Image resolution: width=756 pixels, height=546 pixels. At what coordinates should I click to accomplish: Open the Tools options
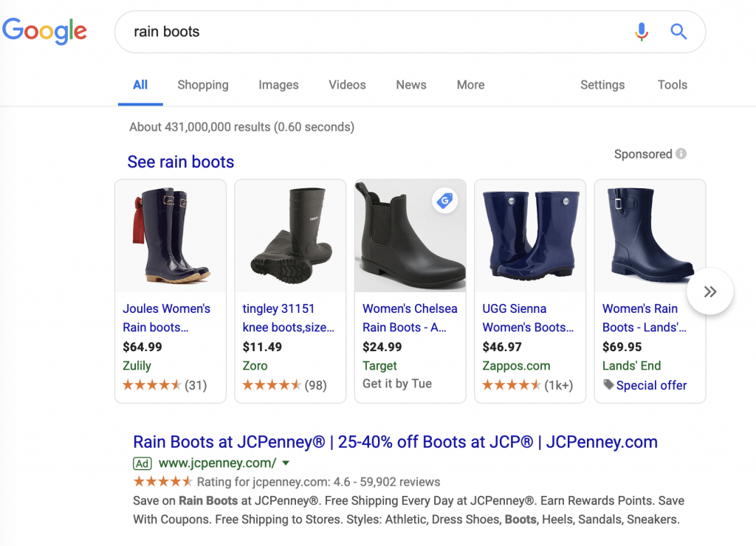tap(672, 85)
